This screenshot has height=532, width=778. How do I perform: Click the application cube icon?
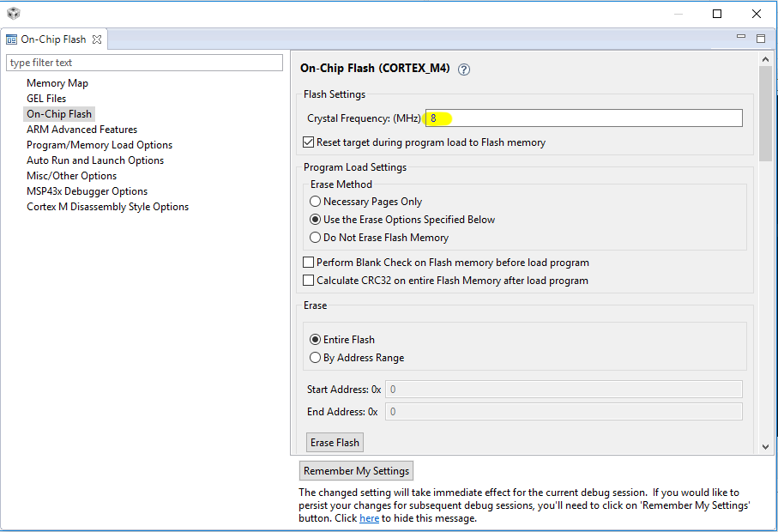point(14,14)
